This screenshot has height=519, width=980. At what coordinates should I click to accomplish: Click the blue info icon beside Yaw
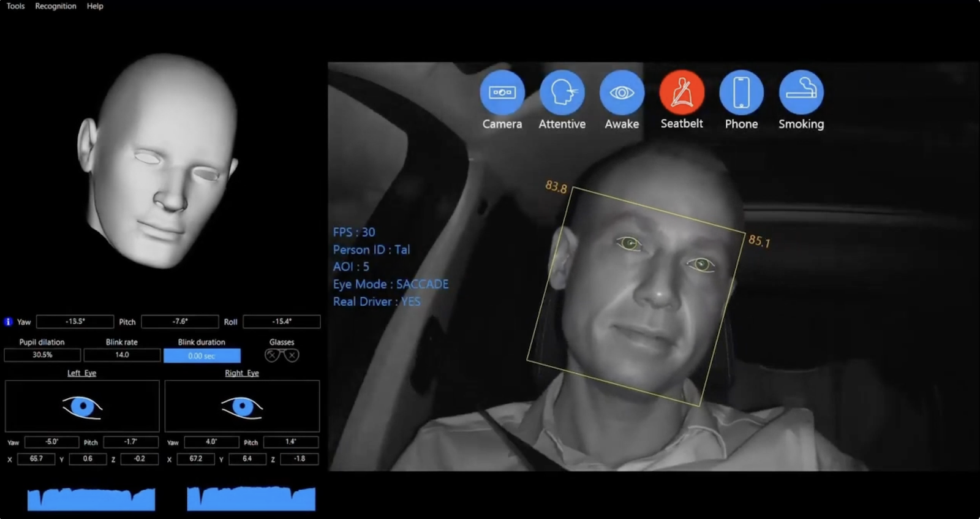(x=8, y=322)
